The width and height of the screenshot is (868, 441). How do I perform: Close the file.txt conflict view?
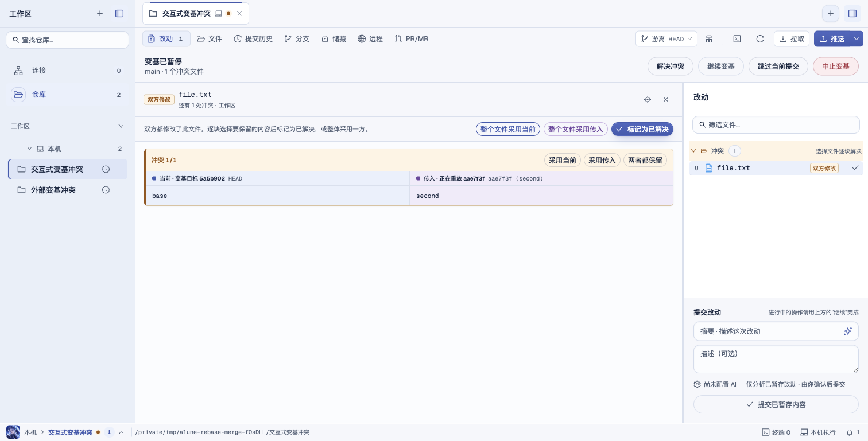(x=666, y=99)
